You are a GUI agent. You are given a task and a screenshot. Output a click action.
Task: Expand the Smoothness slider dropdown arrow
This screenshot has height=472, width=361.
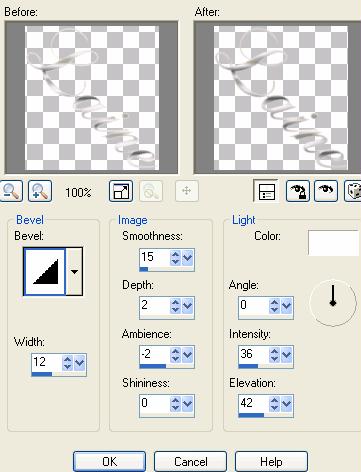188,258
